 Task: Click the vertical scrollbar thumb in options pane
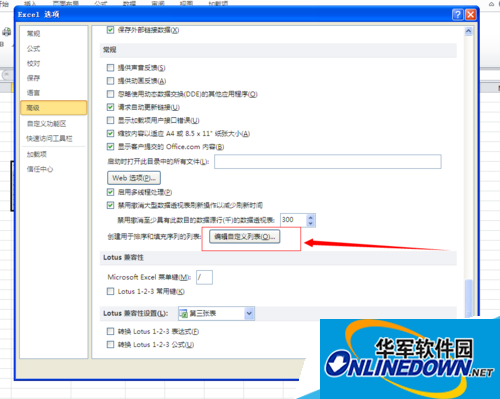pyautogui.click(x=469, y=297)
